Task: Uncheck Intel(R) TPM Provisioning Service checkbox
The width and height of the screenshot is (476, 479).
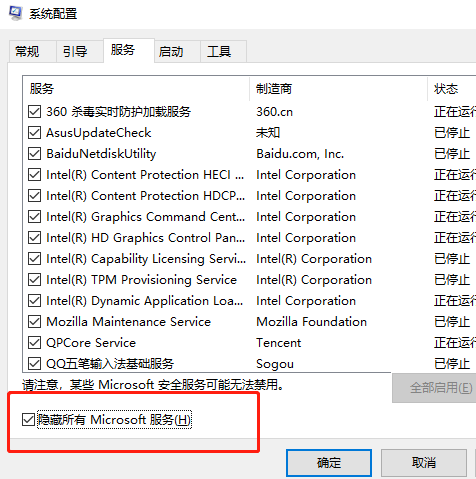Action: pos(34,280)
